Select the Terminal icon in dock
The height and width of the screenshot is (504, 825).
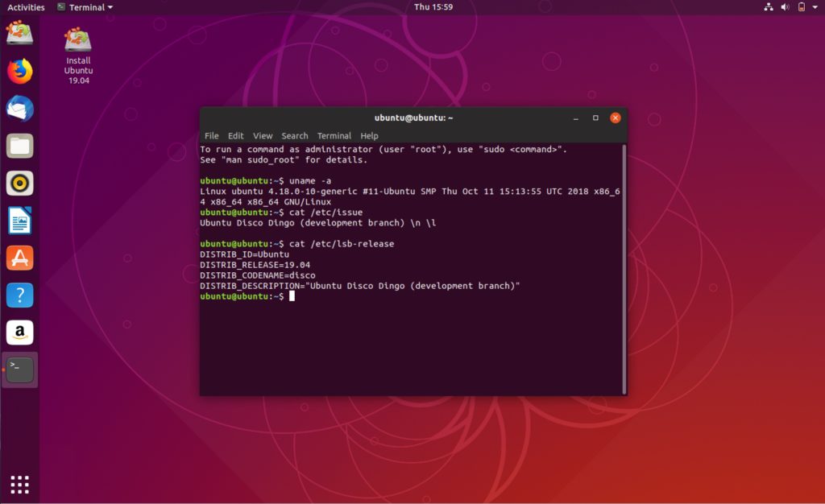19,370
